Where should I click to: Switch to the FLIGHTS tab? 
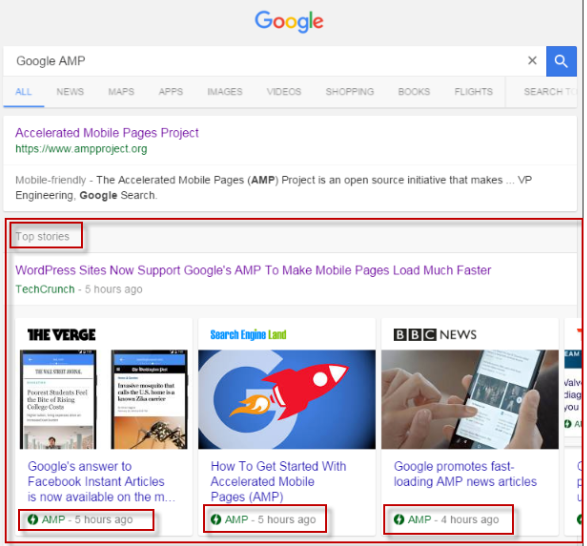point(474,92)
